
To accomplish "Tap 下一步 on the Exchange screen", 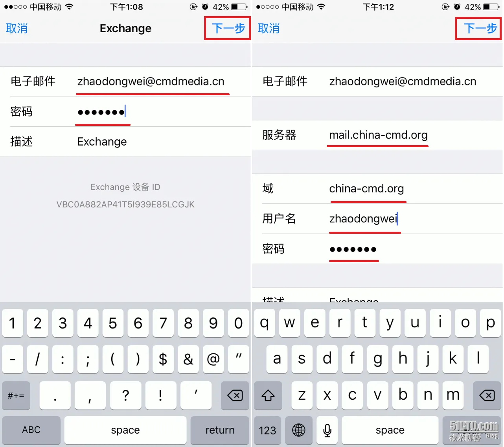I will coord(228,28).
